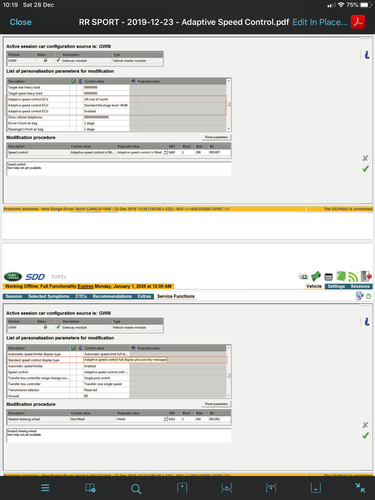Go to next page with down-arrow icon
Viewport: 375px width, 500px height.
(316, 488)
